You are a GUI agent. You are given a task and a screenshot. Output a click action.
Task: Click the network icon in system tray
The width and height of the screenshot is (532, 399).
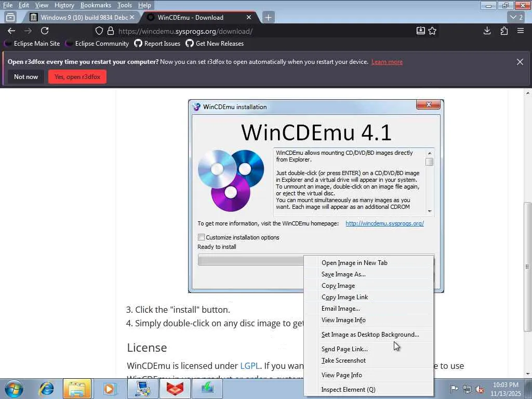click(x=467, y=389)
